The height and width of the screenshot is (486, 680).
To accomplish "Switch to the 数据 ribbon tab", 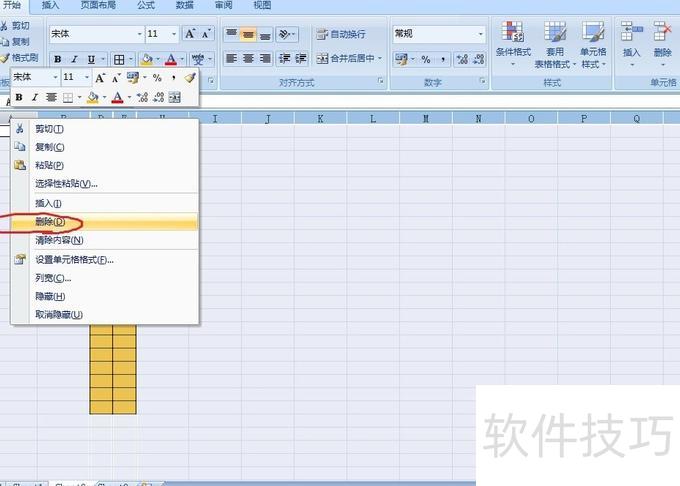I will (185, 5).
